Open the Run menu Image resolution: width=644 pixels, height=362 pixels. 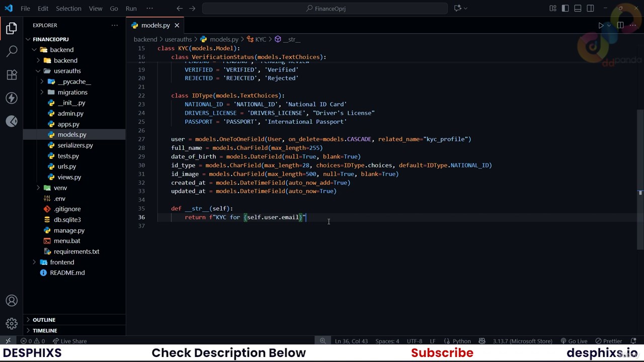coord(131,9)
